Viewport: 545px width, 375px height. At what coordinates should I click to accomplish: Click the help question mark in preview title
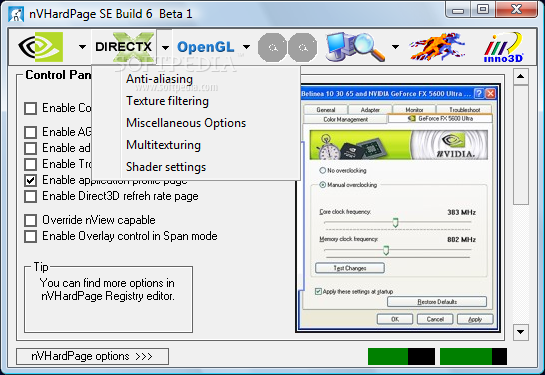click(479, 93)
